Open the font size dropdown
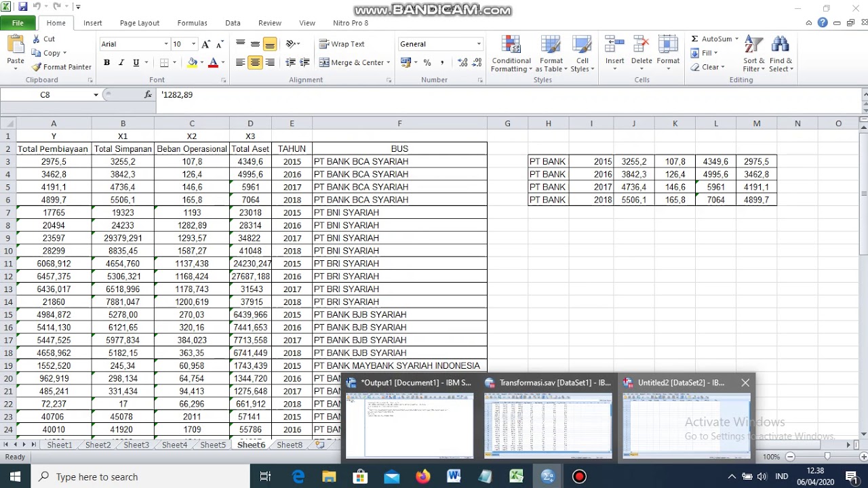 pos(193,44)
